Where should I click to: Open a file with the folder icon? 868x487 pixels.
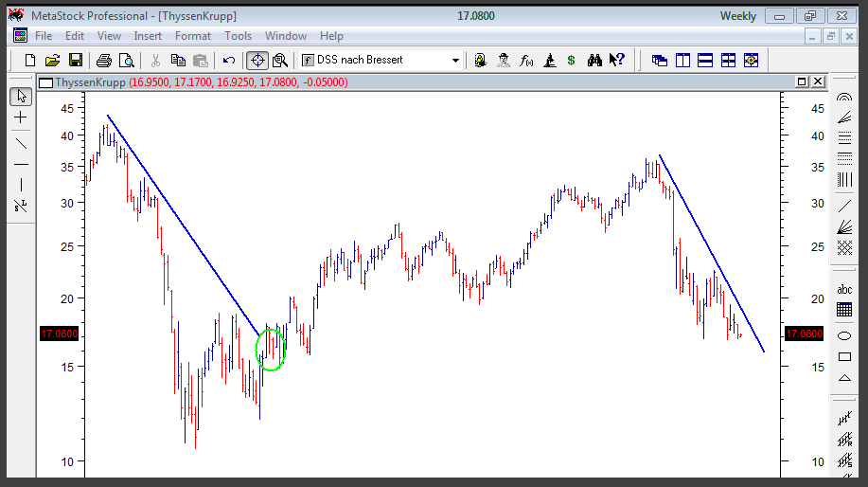pos(52,61)
